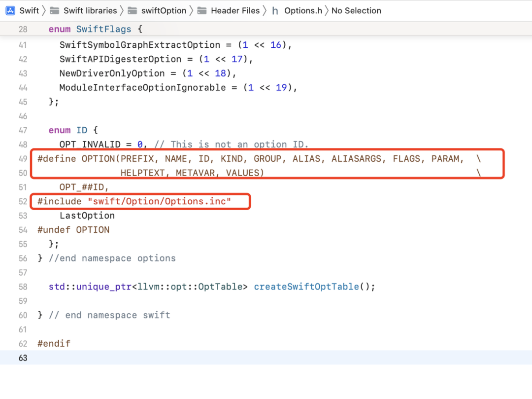Click the Header Files folder icon

coord(202,10)
